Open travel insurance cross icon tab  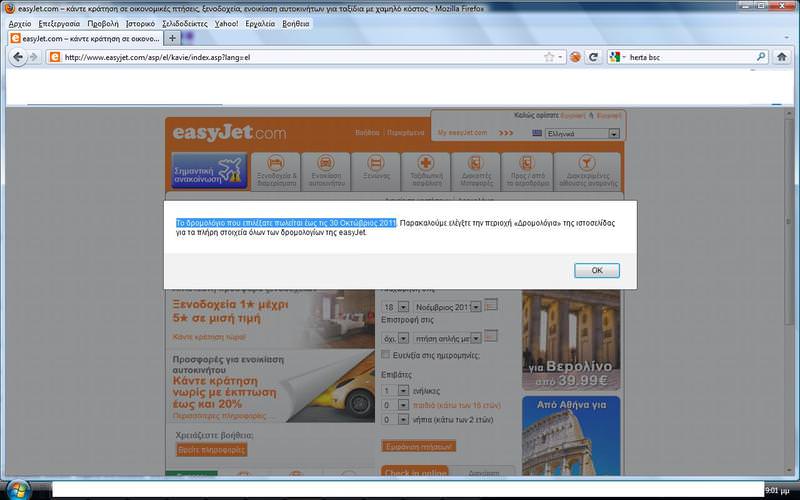click(426, 171)
